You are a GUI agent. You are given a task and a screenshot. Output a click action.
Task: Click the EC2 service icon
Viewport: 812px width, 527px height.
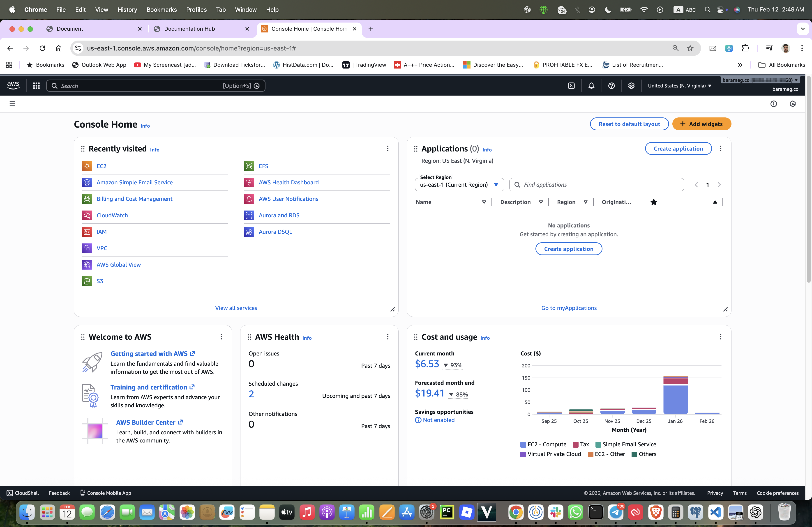pyautogui.click(x=87, y=166)
